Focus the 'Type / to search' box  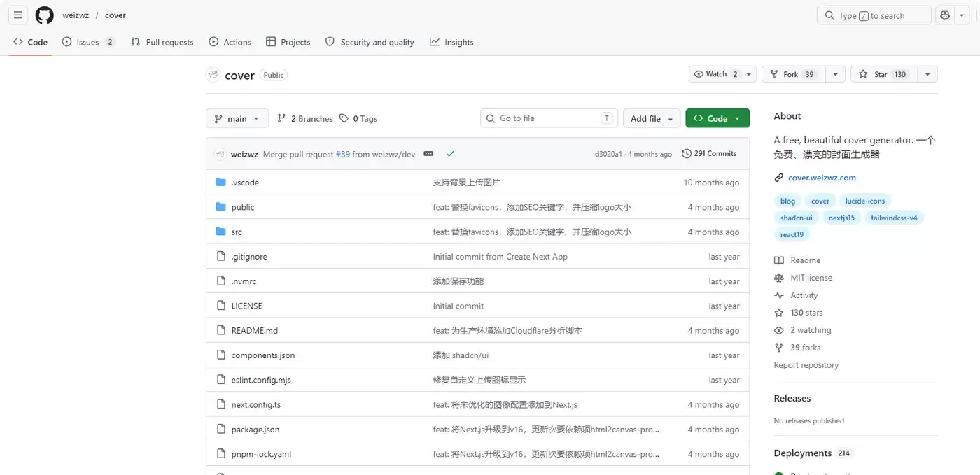pyautogui.click(x=874, y=15)
